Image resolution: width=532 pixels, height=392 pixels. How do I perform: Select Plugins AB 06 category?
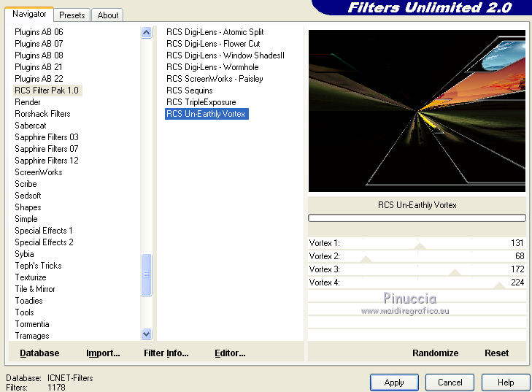[39, 32]
